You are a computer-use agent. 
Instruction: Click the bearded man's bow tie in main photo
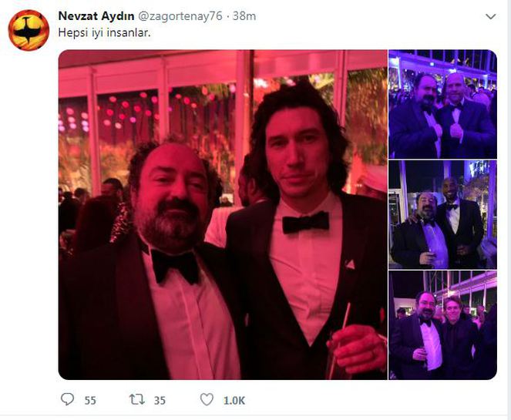click(175, 264)
